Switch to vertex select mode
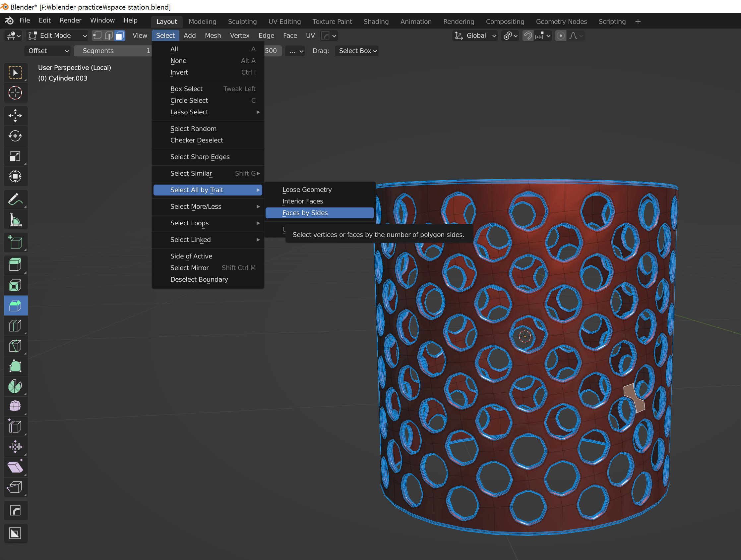 point(97,35)
